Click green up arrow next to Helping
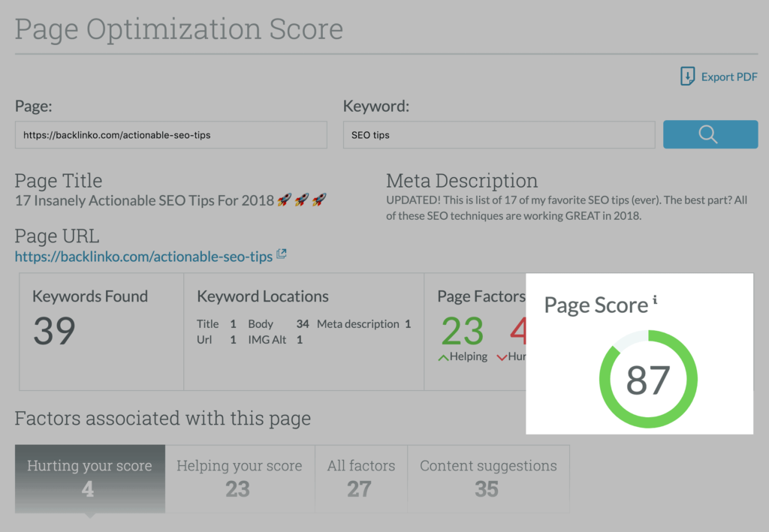Viewport: 769px width, 532px height. [444, 357]
